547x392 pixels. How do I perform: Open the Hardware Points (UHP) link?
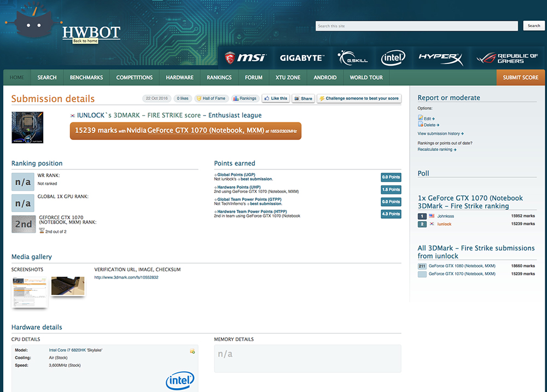(x=239, y=188)
